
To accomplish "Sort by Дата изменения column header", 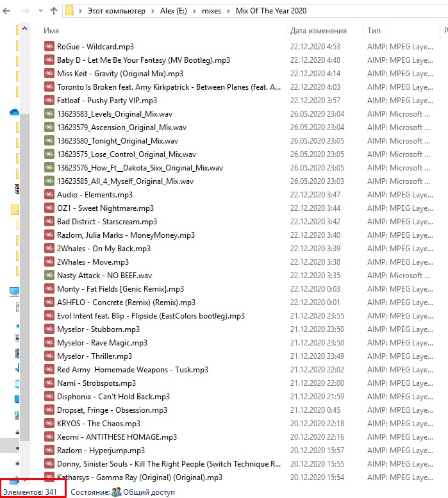I will click(x=318, y=31).
